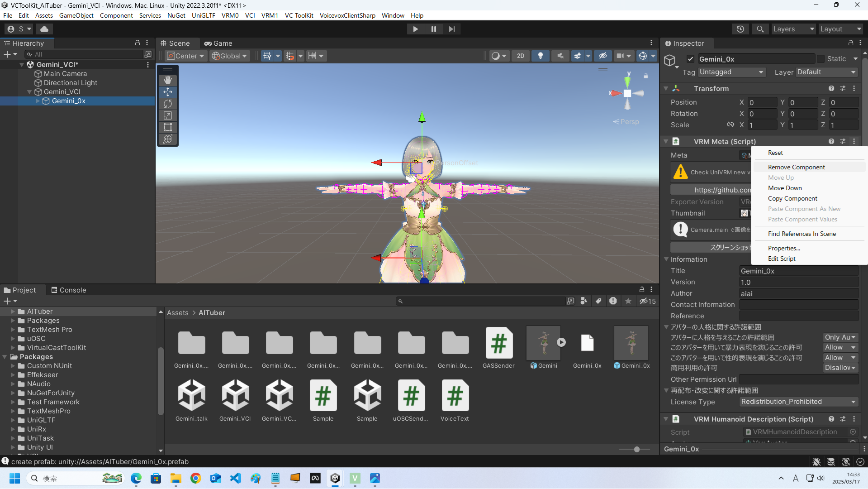
Task: Select the Move tool
Action: tap(168, 92)
